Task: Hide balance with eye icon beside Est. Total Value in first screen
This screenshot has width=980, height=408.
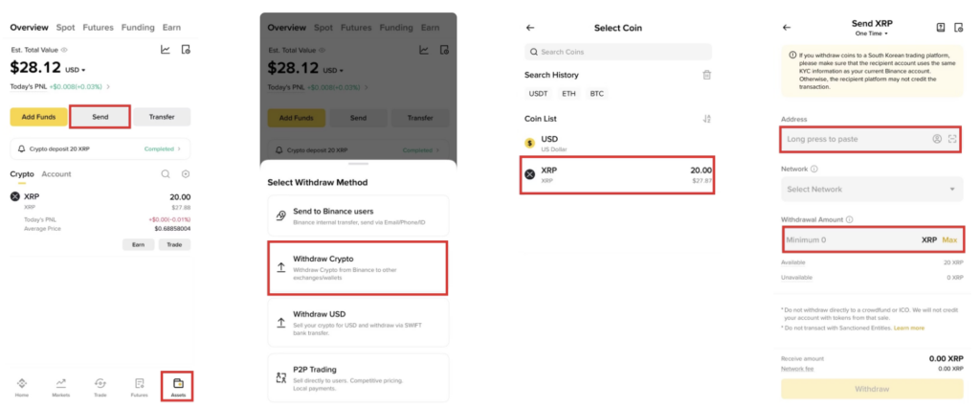Action: 64,50
